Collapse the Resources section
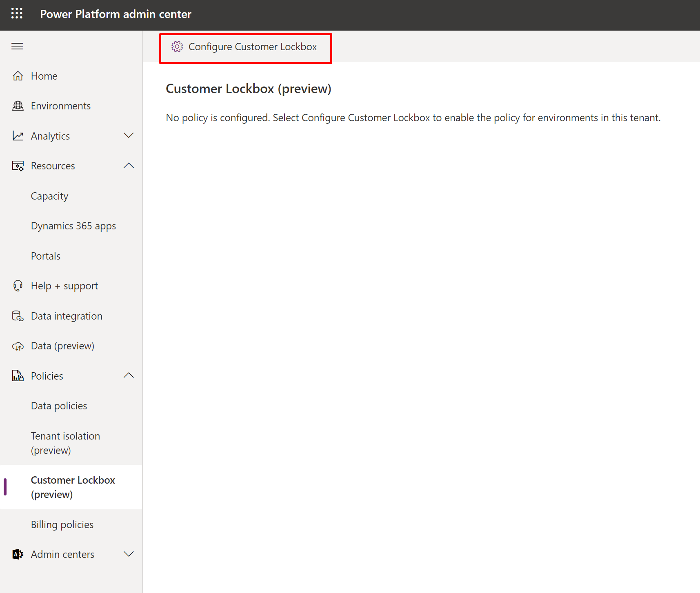Screen dimensions: 700x593 click(129, 165)
